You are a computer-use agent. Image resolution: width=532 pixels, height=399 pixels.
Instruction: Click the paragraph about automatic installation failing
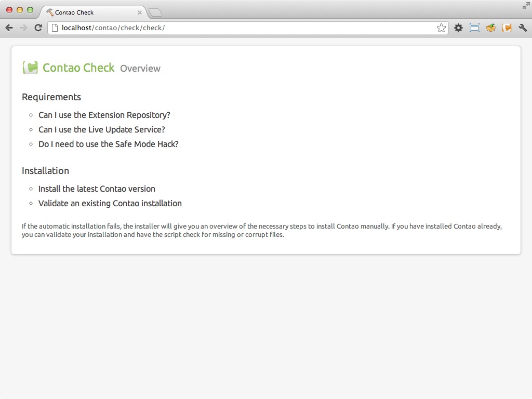click(262, 230)
